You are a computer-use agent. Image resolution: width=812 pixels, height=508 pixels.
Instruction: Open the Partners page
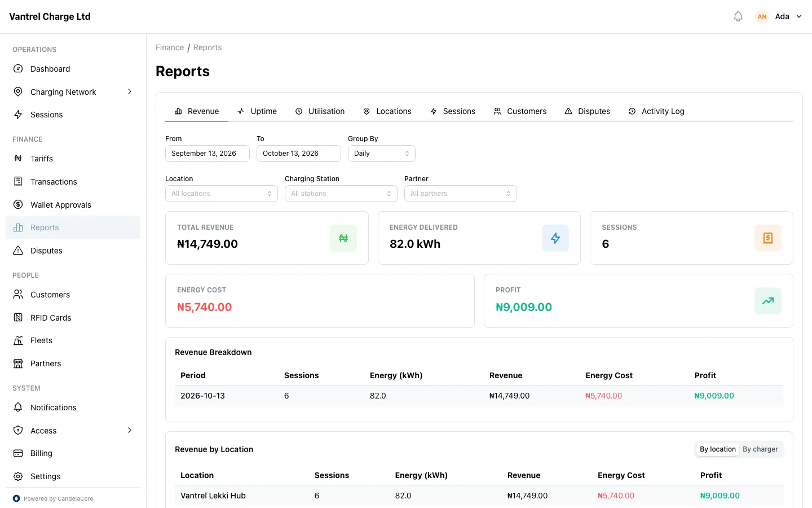tap(73, 364)
